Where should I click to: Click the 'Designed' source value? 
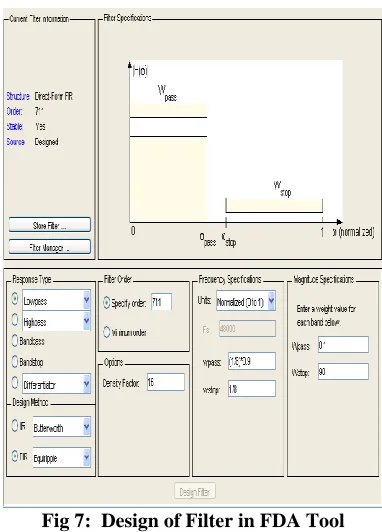[46, 142]
